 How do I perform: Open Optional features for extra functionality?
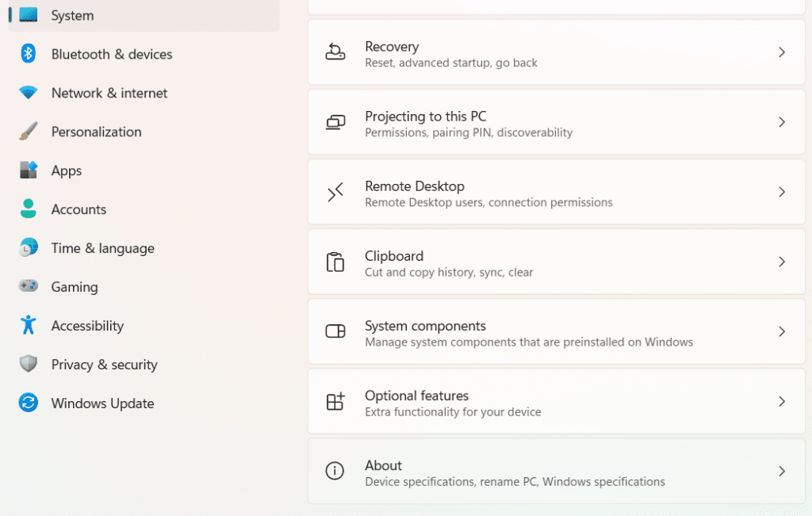click(x=555, y=401)
